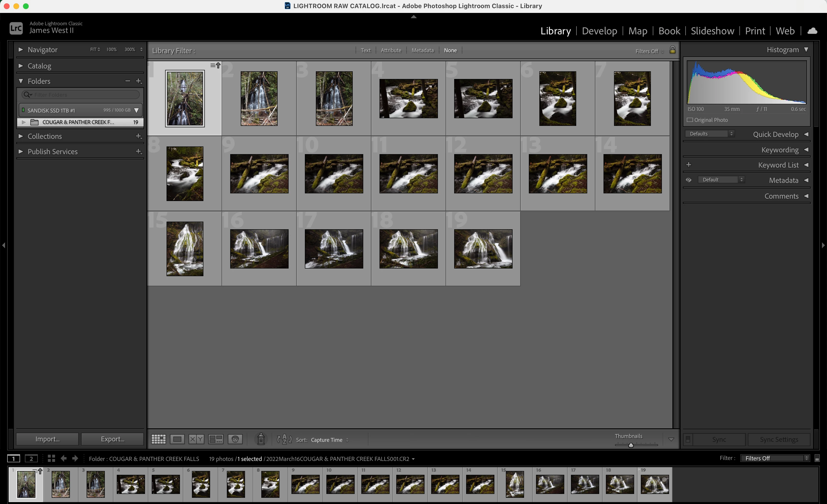This screenshot has width=827, height=504.
Task: Select the Metadata library filter tab
Action: 422,50
